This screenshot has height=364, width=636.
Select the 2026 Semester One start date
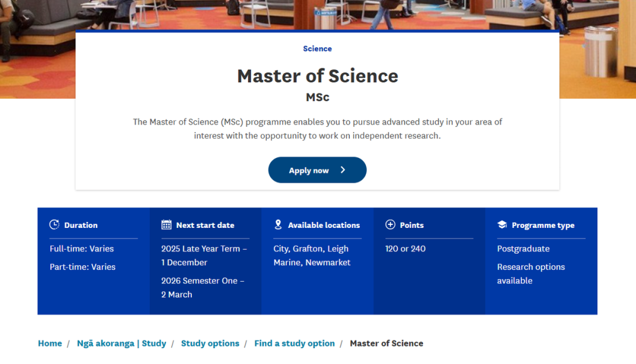pyautogui.click(x=203, y=287)
